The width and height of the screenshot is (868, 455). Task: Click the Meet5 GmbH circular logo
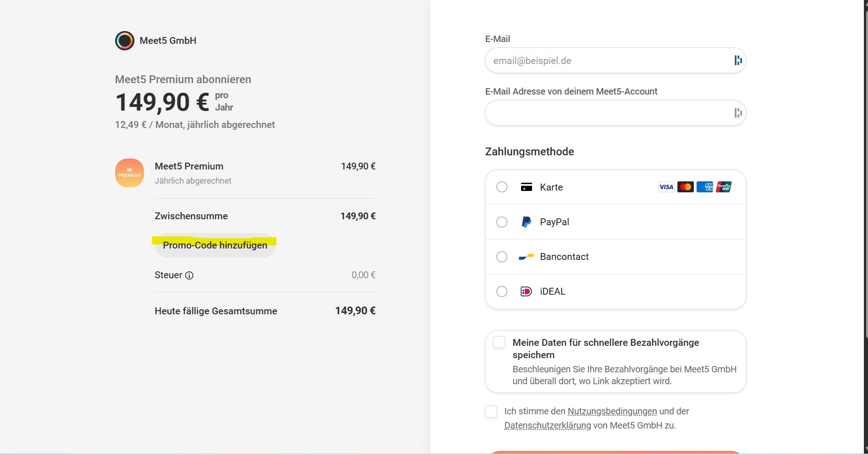[x=125, y=41]
